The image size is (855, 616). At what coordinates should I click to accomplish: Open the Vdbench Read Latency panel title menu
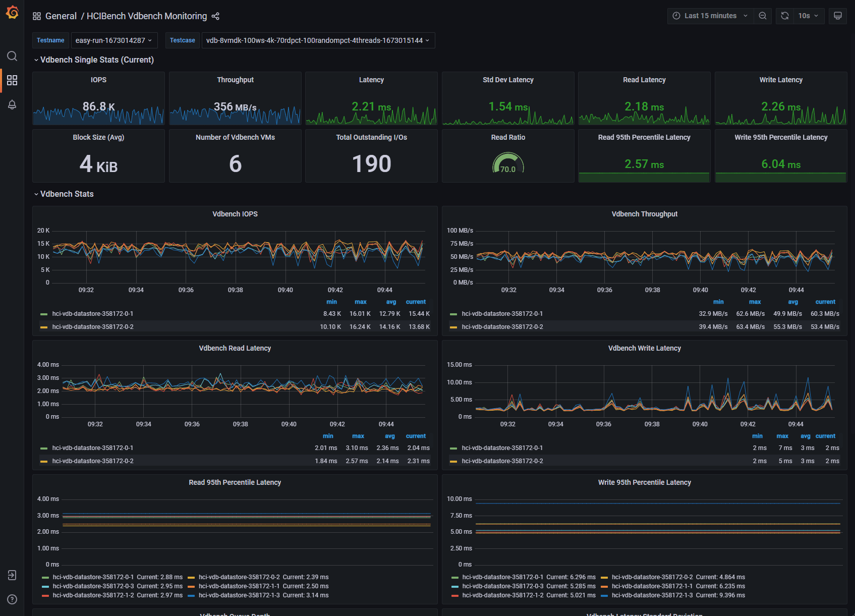pyautogui.click(x=235, y=348)
